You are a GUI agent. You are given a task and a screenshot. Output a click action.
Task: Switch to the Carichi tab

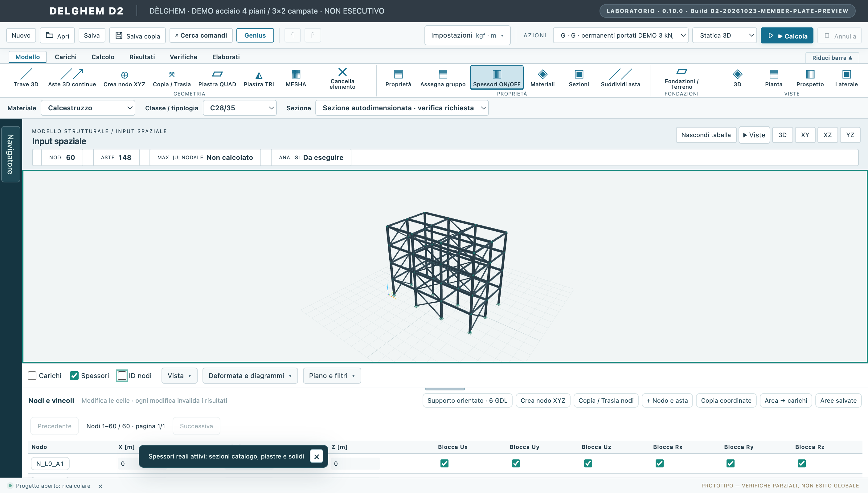(66, 57)
